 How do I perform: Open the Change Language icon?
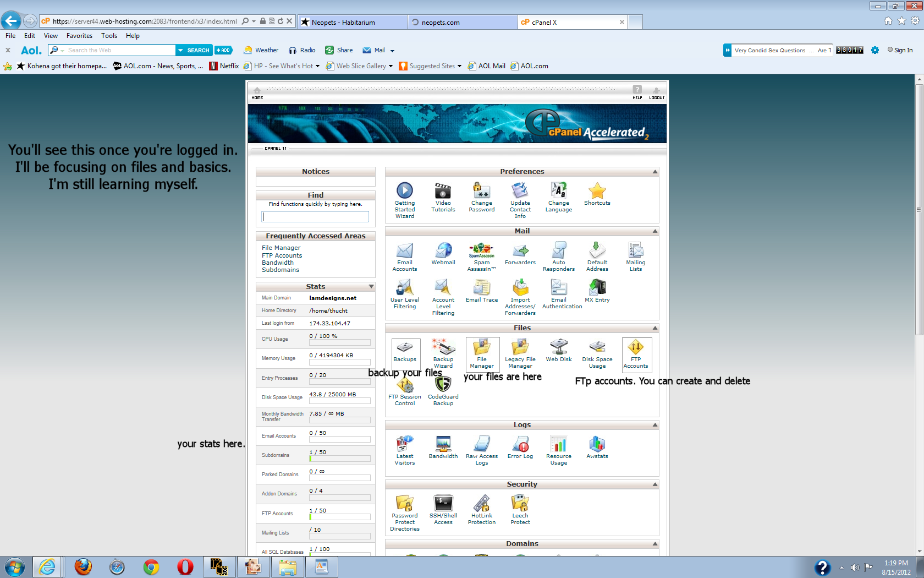pos(559,190)
